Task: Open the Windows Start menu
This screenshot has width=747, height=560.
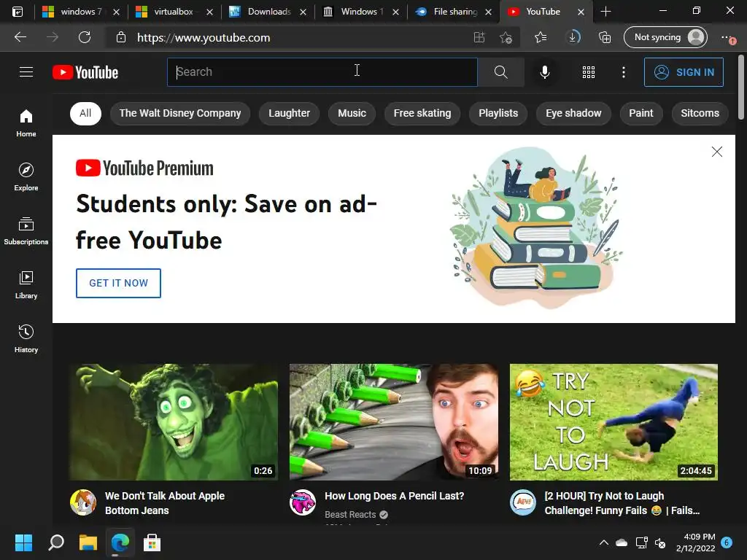Action: [23, 542]
